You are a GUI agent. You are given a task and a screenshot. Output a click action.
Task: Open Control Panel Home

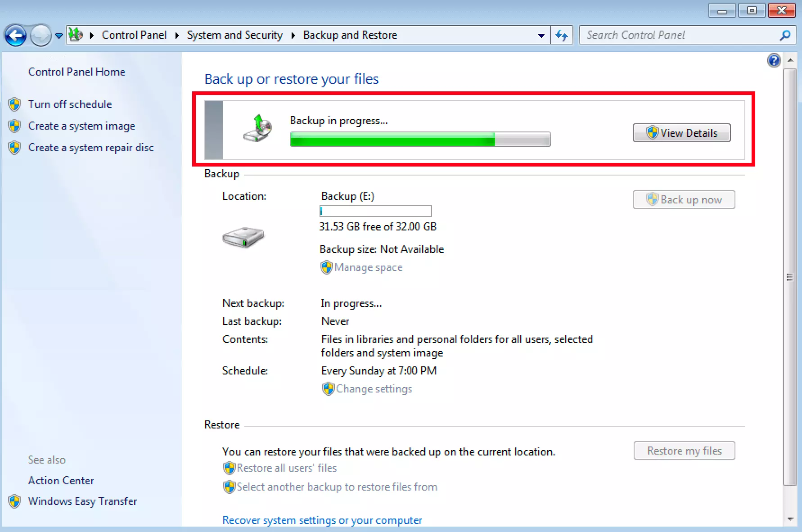77,72
